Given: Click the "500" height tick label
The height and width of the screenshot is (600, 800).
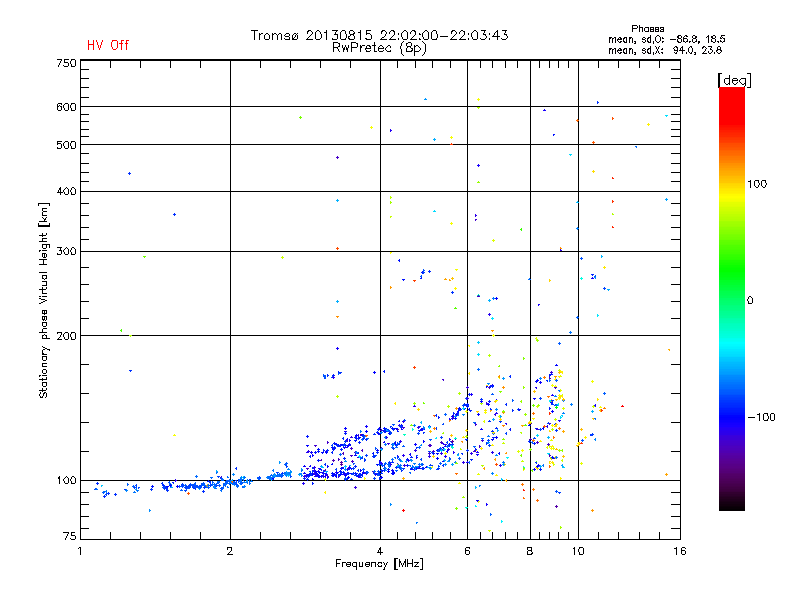Looking at the screenshot, I should click(66, 145).
